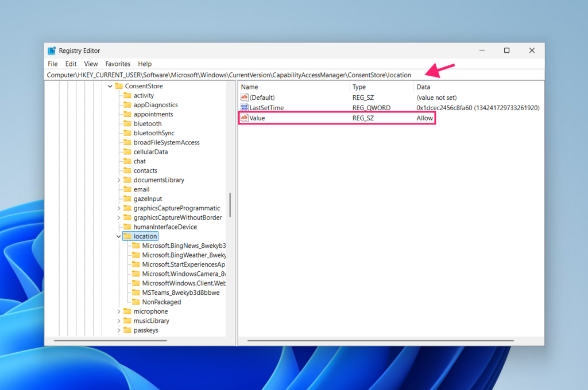Image resolution: width=588 pixels, height=390 pixels.
Task: Select the MicrosoftWindows.Client.Web key
Action: pos(184,283)
